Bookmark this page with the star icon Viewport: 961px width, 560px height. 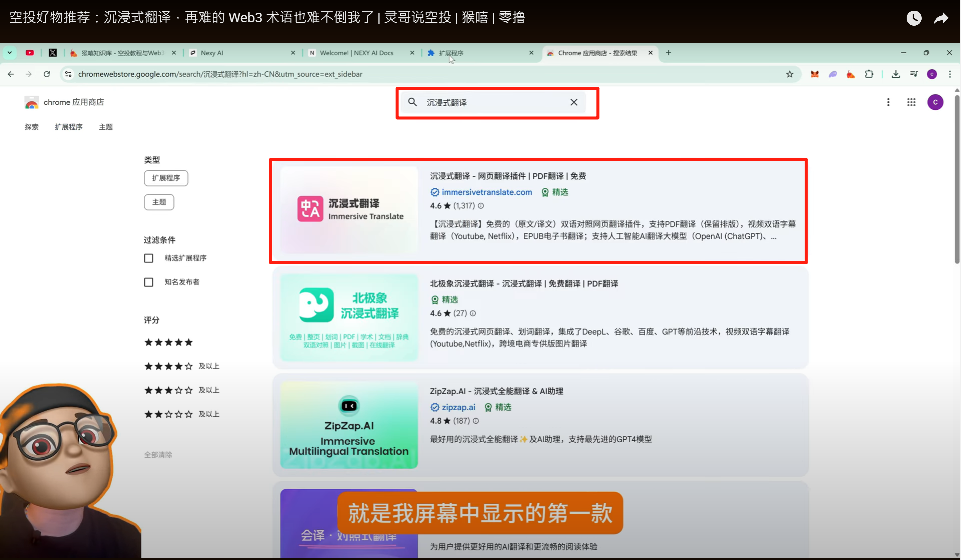coord(789,74)
